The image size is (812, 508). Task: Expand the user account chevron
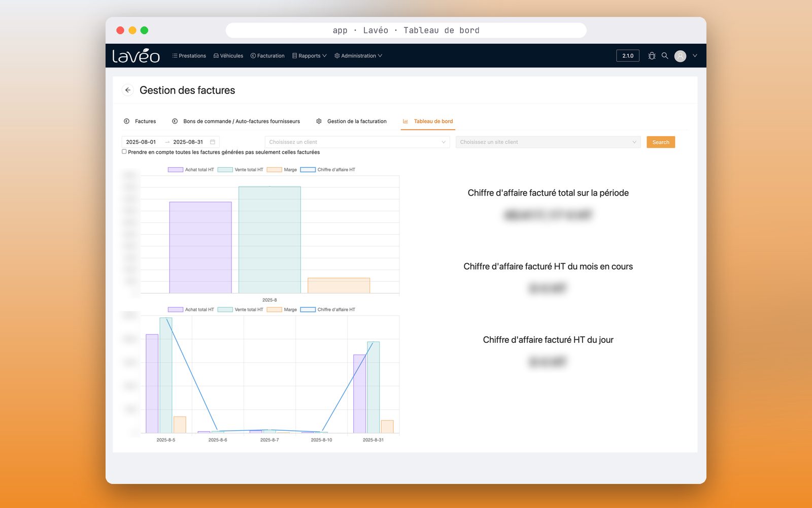(x=695, y=56)
